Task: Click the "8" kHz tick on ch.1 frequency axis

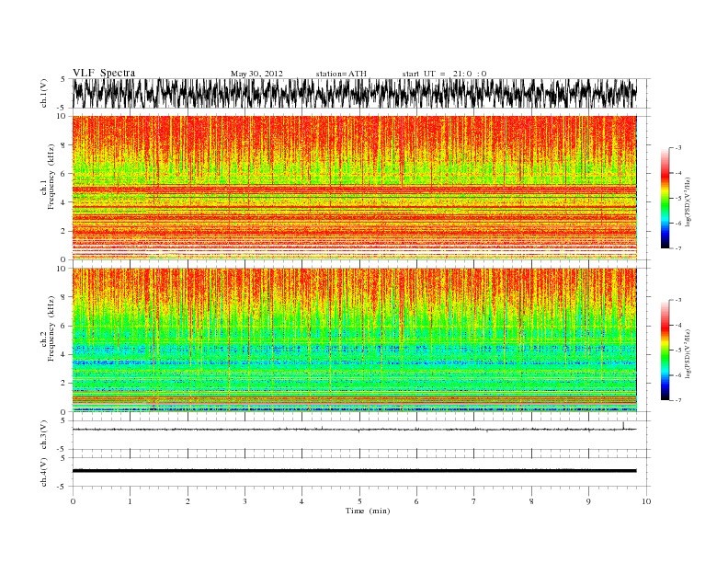Action: point(64,145)
